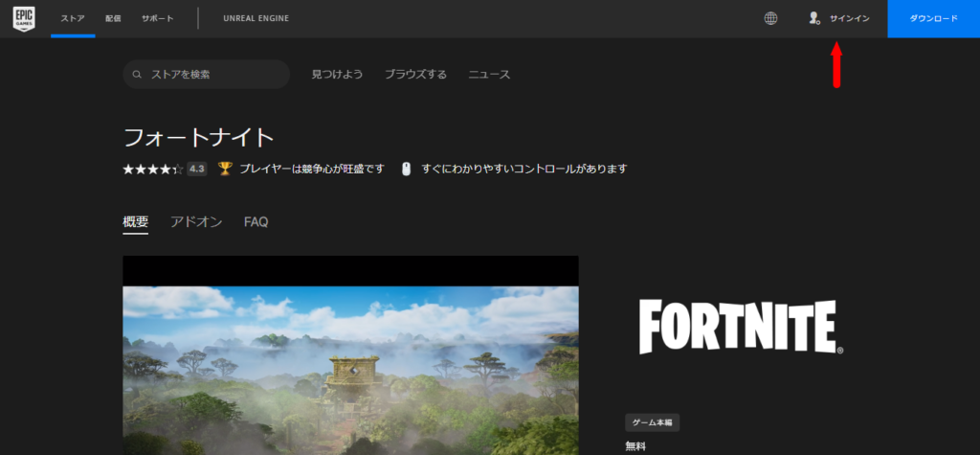Focus the ストアを検索 search field
The width and height of the screenshot is (980, 455).
207,75
